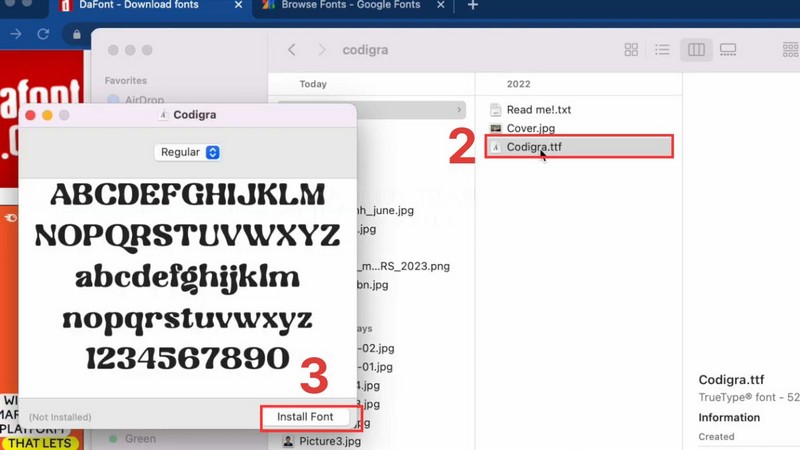Select the Read me!.txt file

(538, 110)
